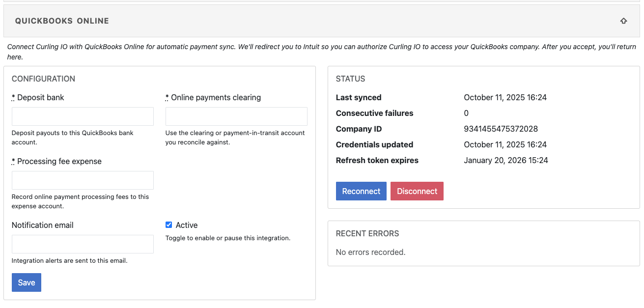
Task: Reconnect the QuickBooks integration
Action: point(361,191)
